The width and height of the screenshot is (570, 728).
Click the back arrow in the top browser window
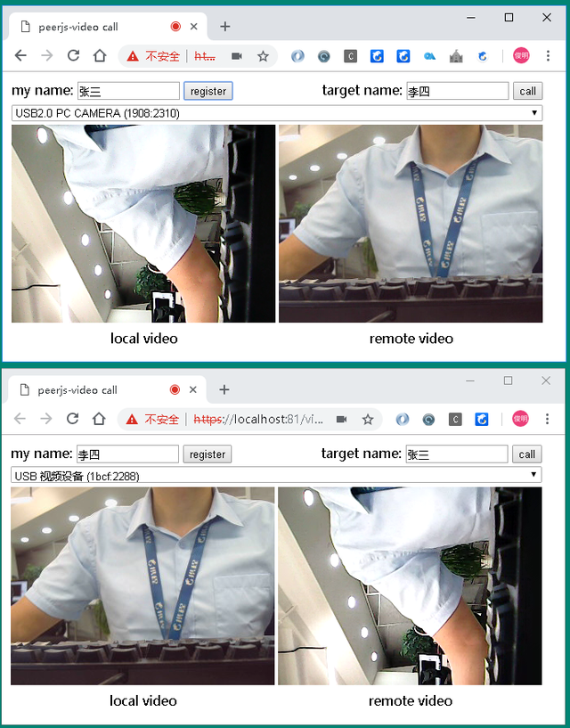[20, 56]
